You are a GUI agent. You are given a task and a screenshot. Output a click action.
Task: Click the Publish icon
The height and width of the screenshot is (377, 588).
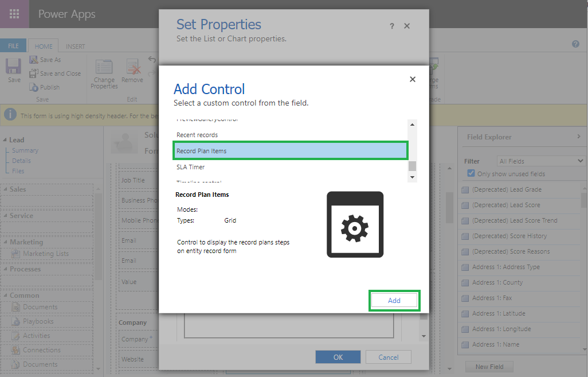point(34,87)
